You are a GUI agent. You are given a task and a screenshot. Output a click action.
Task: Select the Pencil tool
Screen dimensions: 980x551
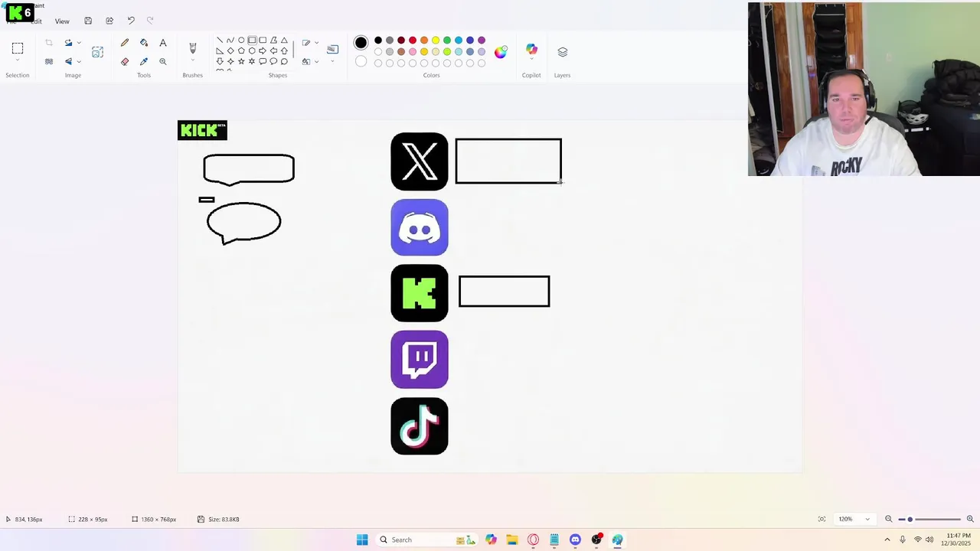point(125,43)
